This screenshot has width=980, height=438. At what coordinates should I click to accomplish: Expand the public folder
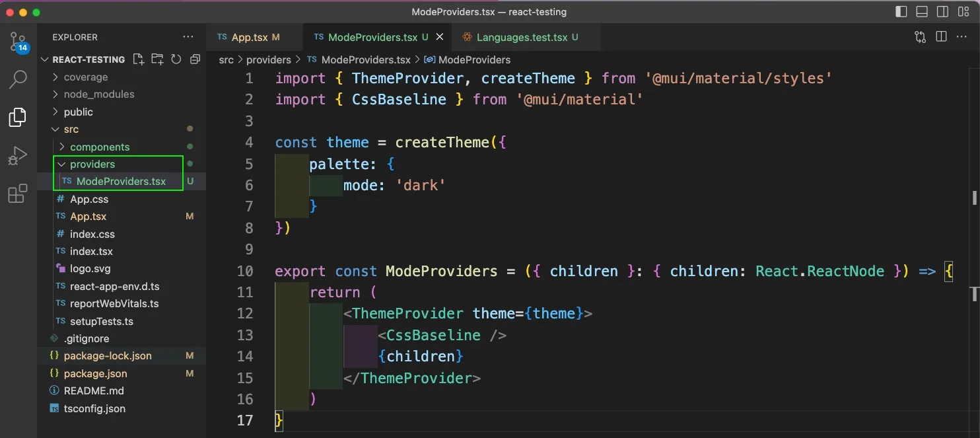click(x=79, y=112)
